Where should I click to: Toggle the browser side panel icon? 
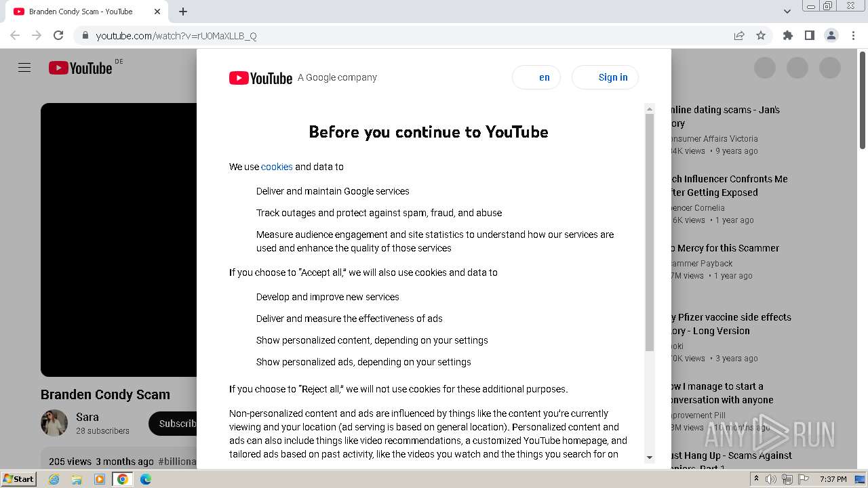[x=809, y=35]
